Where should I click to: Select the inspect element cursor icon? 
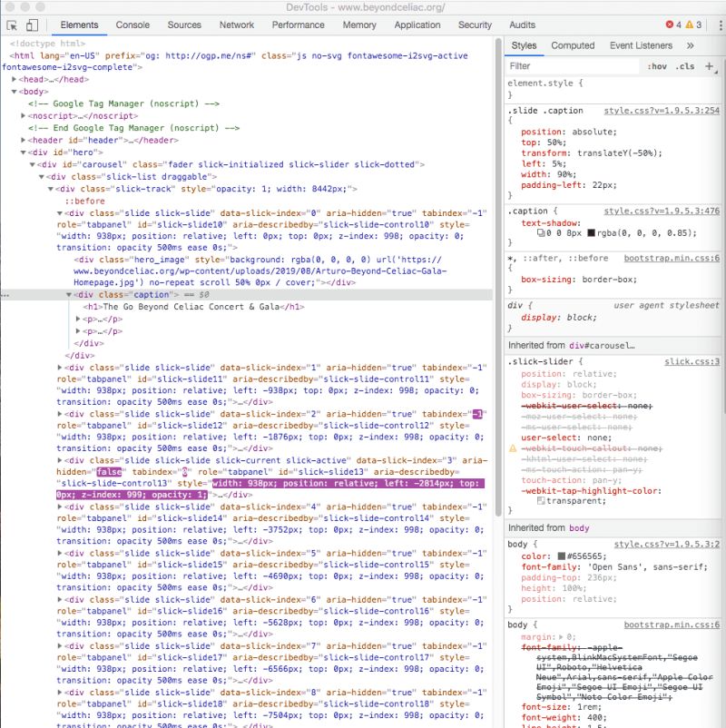[13, 25]
